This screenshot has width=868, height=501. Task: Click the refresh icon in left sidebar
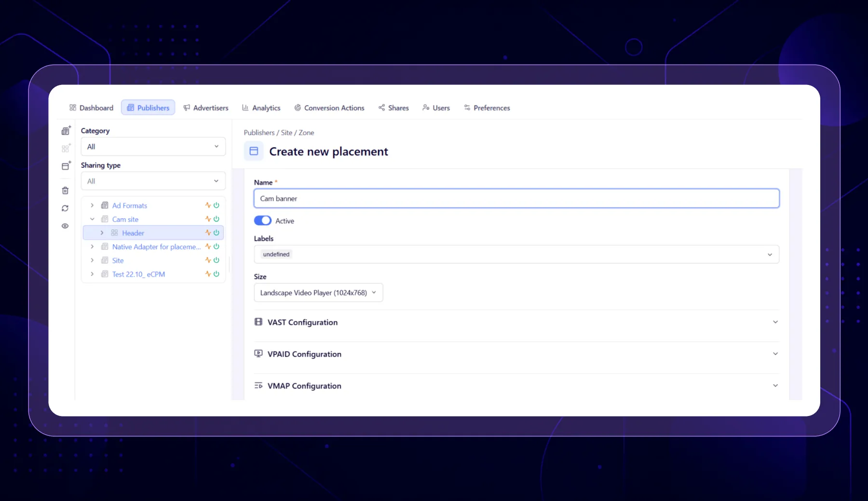[65, 209]
